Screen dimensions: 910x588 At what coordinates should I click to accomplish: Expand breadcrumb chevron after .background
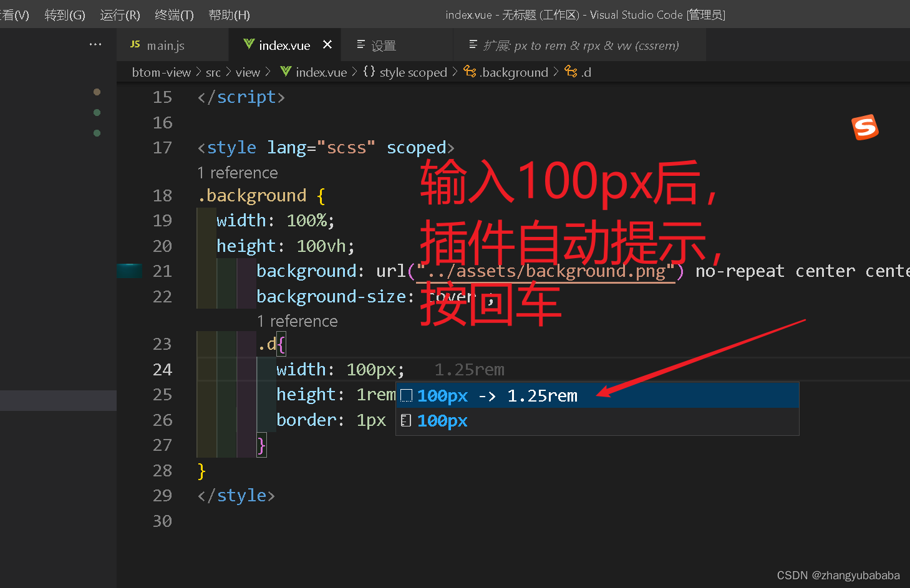point(556,72)
